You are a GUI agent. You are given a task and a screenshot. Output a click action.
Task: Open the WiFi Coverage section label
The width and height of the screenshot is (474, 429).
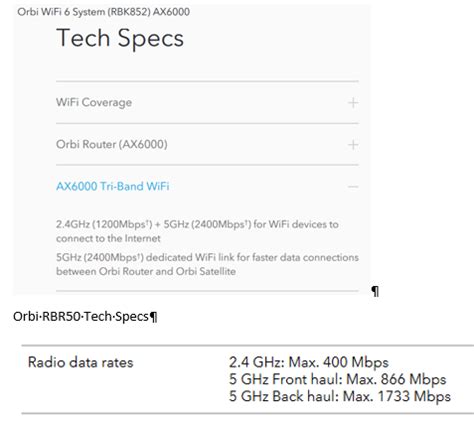(x=94, y=102)
